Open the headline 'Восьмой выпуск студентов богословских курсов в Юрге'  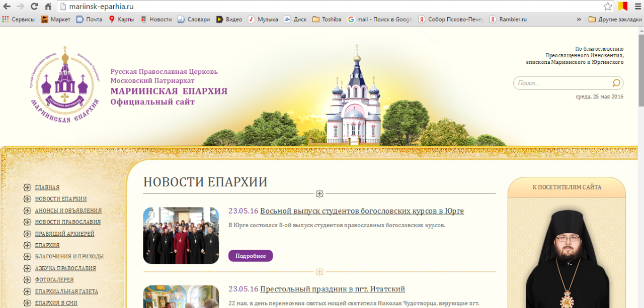click(362, 211)
